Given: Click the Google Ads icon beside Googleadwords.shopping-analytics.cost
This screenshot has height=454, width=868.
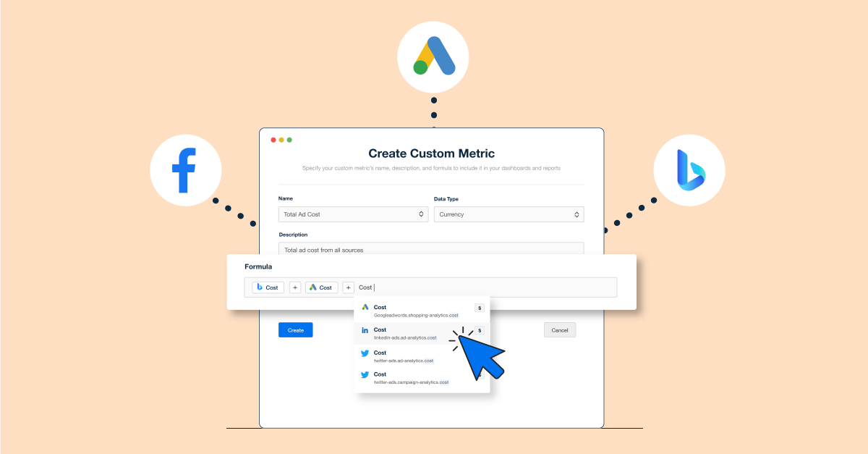Looking at the screenshot, I should (366, 307).
